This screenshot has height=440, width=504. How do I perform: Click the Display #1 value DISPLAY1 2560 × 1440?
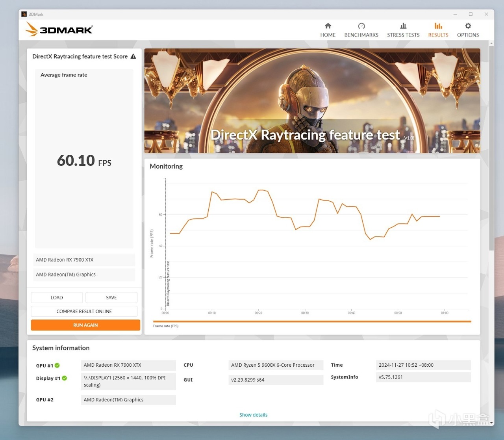(x=128, y=381)
